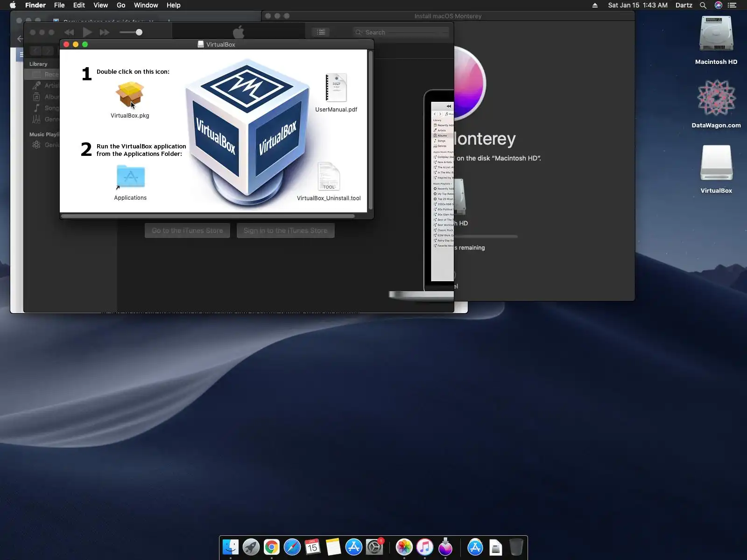
Task: Click Go to the iTunes Store button
Action: click(187, 231)
